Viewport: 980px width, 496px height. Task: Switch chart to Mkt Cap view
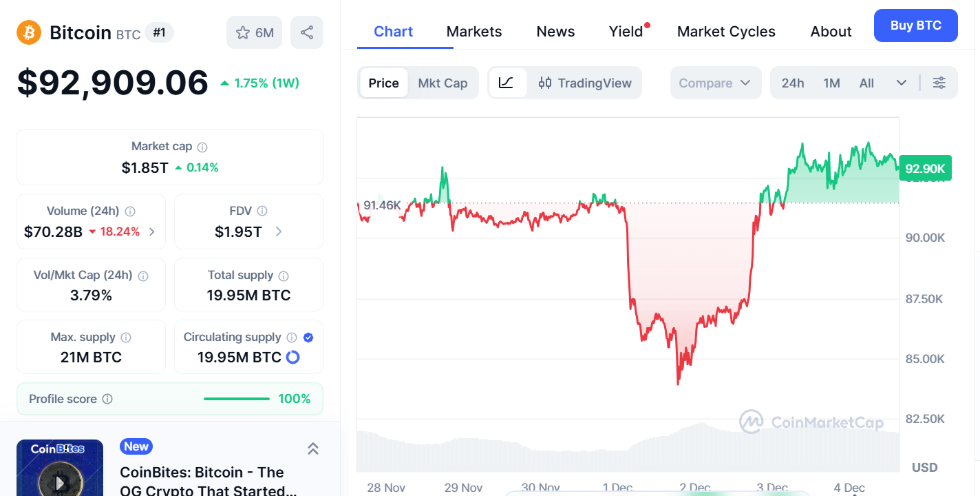443,83
